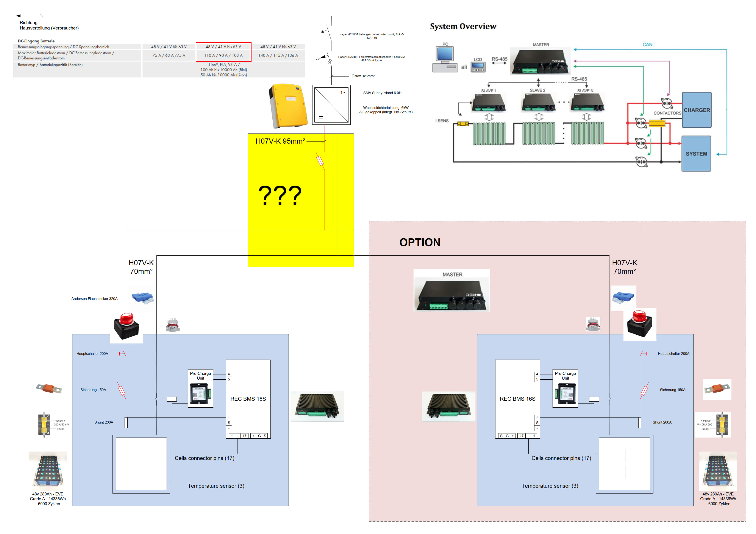This screenshot has width=756, height=534.
Task: Select the 'DC-Eingang Batterie' heading
Action: click(36, 41)
